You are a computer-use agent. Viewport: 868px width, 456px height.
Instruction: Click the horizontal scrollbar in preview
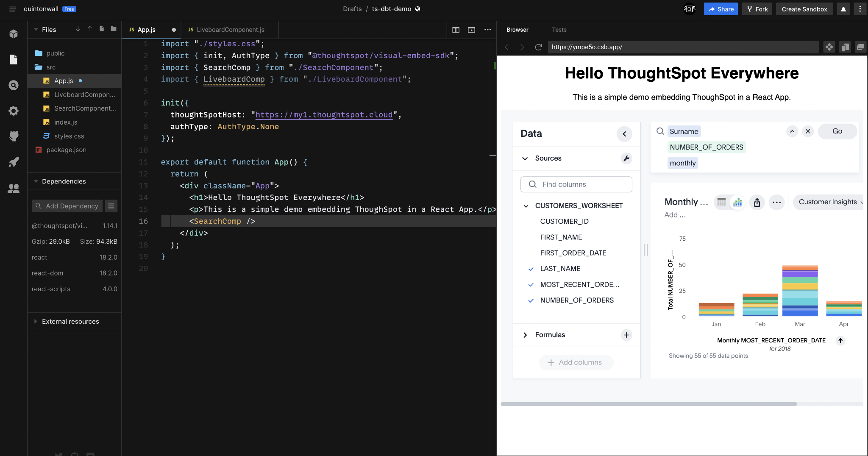pos(649,404)
